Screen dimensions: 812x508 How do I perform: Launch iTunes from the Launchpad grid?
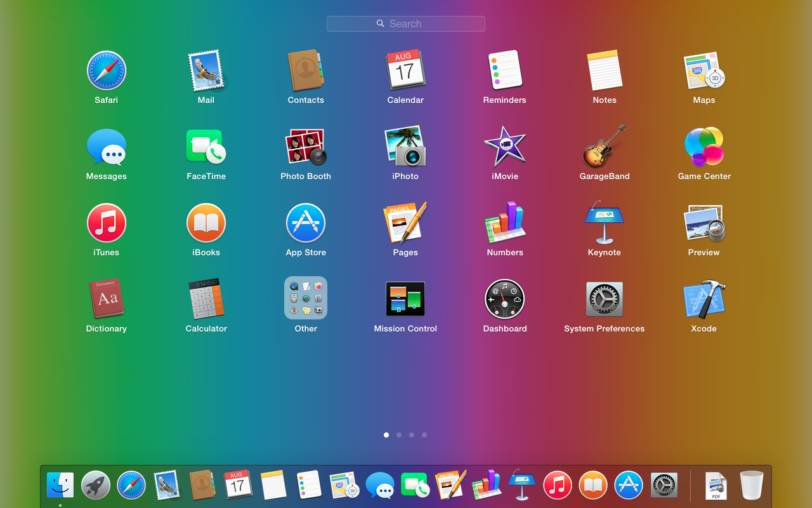[106, 223]
